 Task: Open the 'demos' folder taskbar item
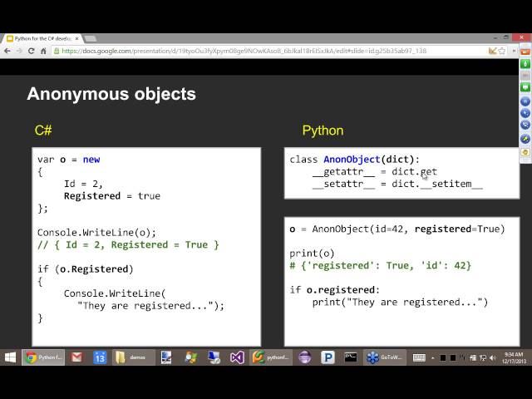click(133, 357)
